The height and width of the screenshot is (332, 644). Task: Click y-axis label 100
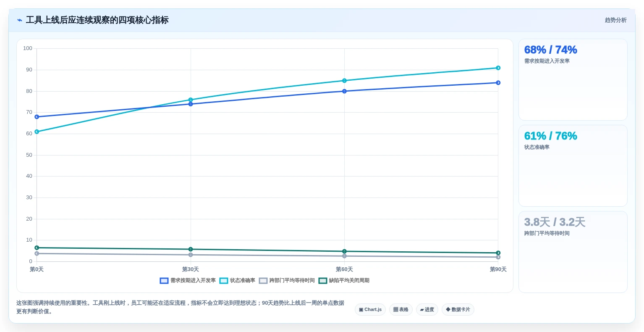[28, 48]
